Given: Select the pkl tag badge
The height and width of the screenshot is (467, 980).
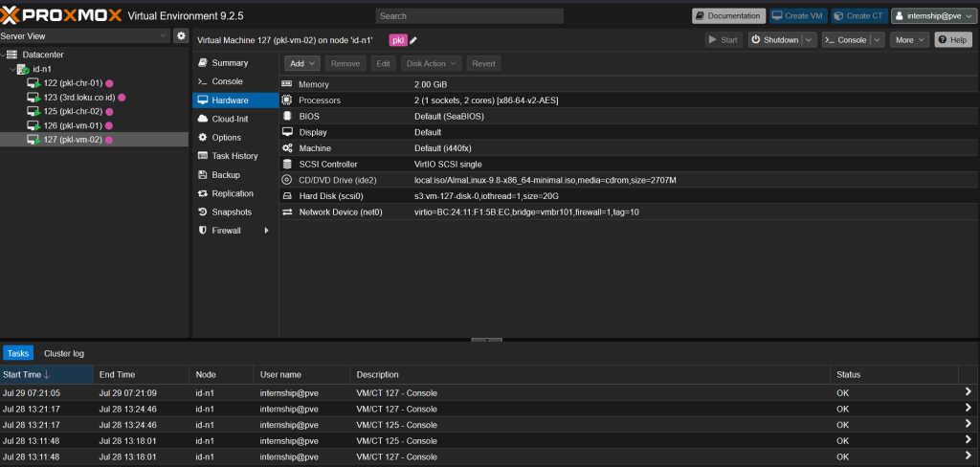Looking at the screenshot, I should pyautogui.click(x=397, y=40).
